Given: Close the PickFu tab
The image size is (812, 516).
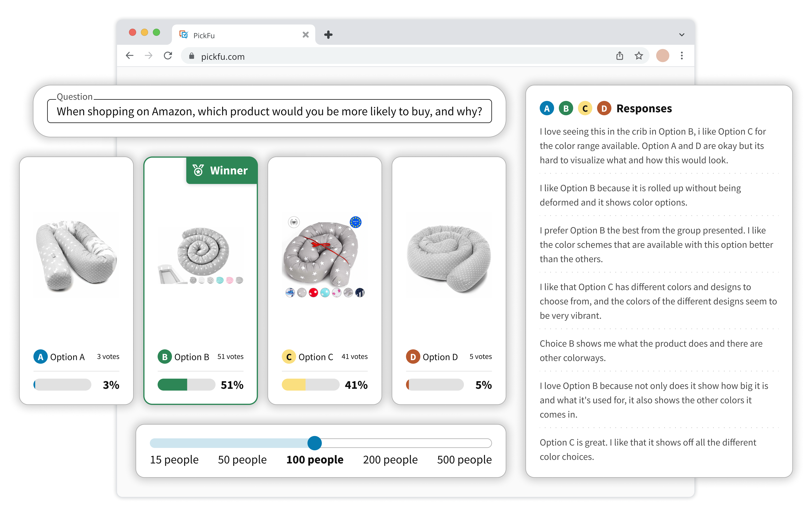Looking at the screenshot, I should [x=305, y=35].
